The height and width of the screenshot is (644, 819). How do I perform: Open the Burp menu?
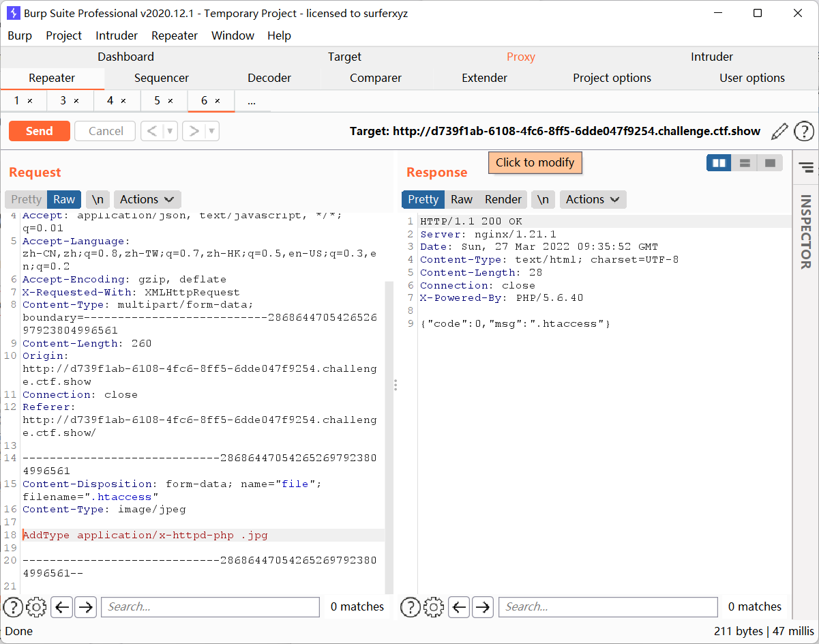(x=20, y=35)
